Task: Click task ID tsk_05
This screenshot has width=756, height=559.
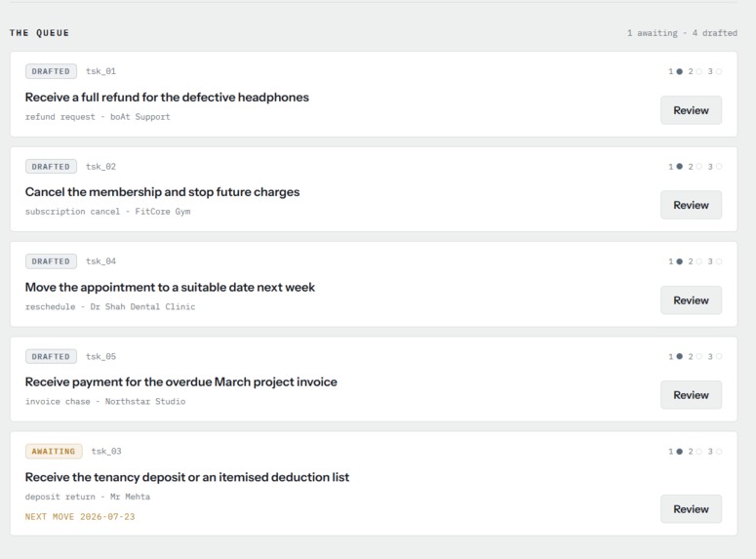Action: click(x=100, y=356)
